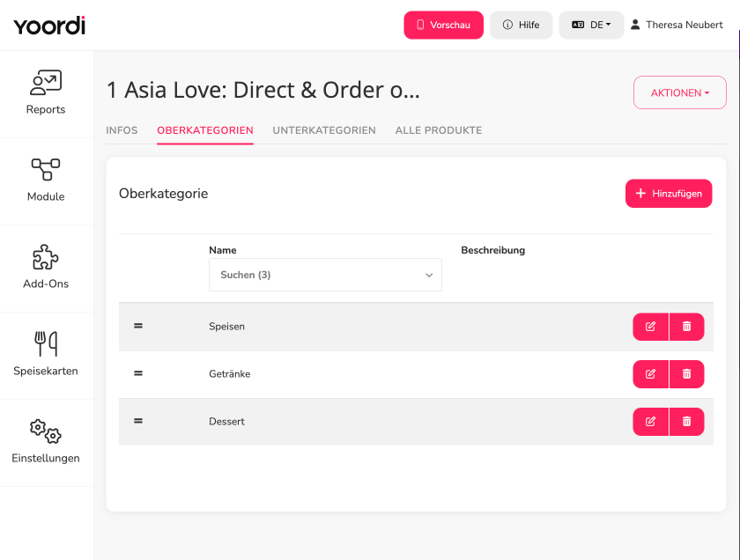
Task: Delete the Getränke category
Action: coord(686,374)
